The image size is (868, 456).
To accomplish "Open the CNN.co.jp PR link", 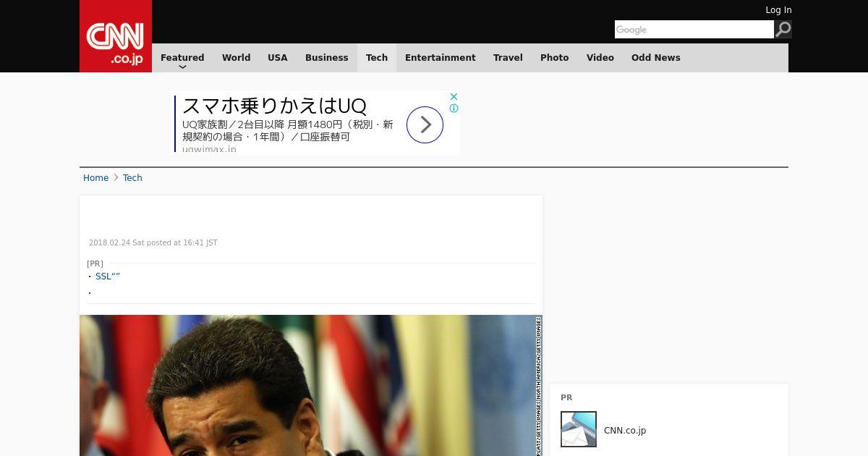I will pos(625,431).
